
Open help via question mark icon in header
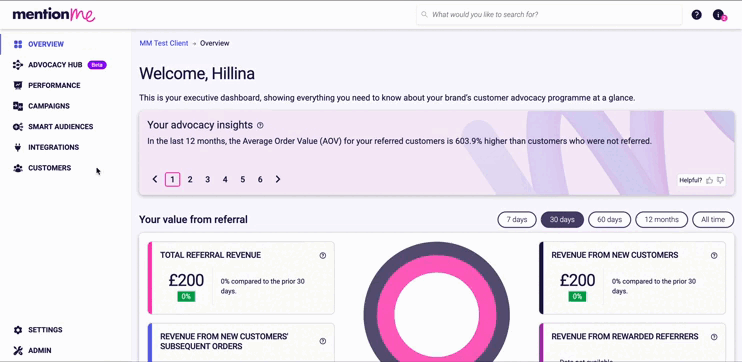[x=697, y=15]
